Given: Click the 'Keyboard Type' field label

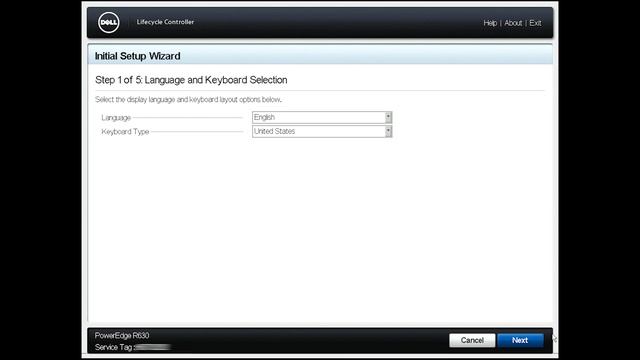Looking at the screenshot, I should (x=125, y=132).
